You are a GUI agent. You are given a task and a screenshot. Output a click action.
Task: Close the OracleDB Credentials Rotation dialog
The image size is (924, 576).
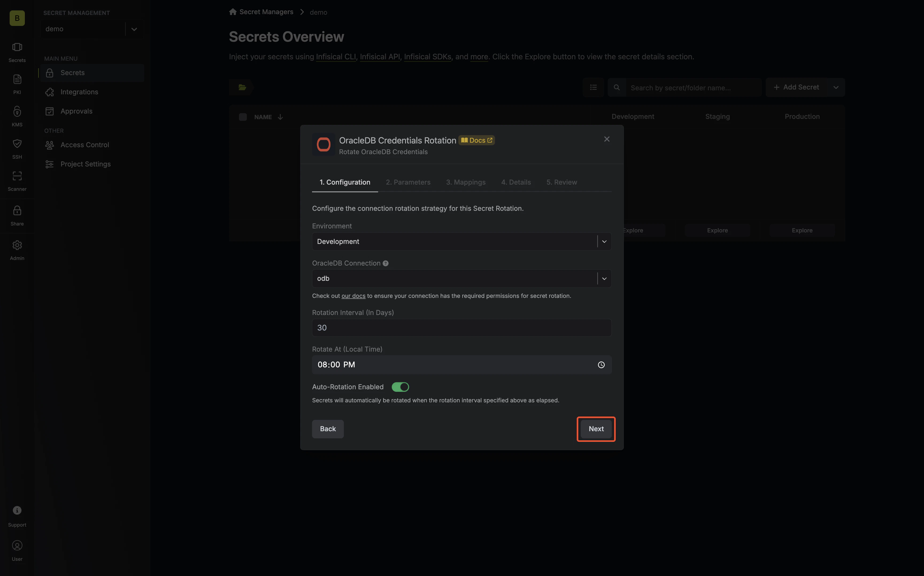pyautogui.click(x=607, y=139)
